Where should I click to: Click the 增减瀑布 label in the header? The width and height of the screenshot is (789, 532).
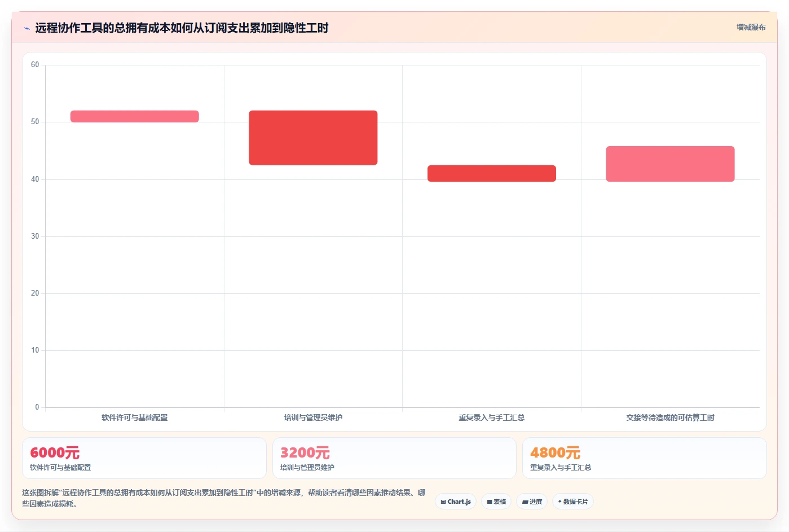click(751, 27)
